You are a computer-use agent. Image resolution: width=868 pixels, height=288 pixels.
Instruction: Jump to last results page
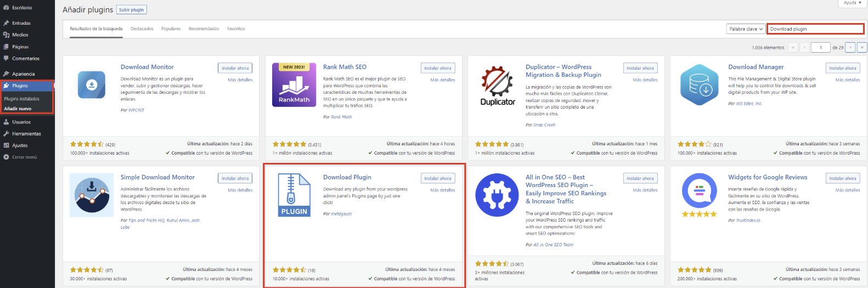click(862, 48)
